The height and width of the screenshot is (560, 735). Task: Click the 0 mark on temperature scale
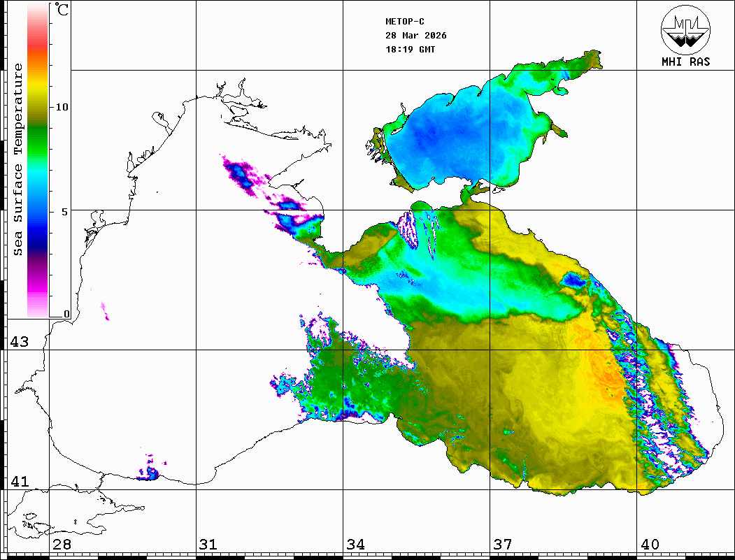pyautogui.click(x=66, y=314)
